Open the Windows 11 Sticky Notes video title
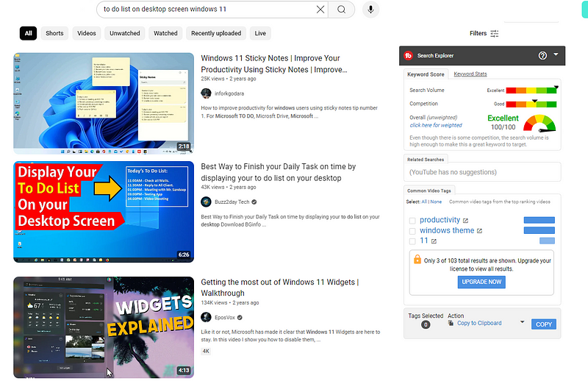The width and height of the screenshot is (588, 384). click(273, 64)
